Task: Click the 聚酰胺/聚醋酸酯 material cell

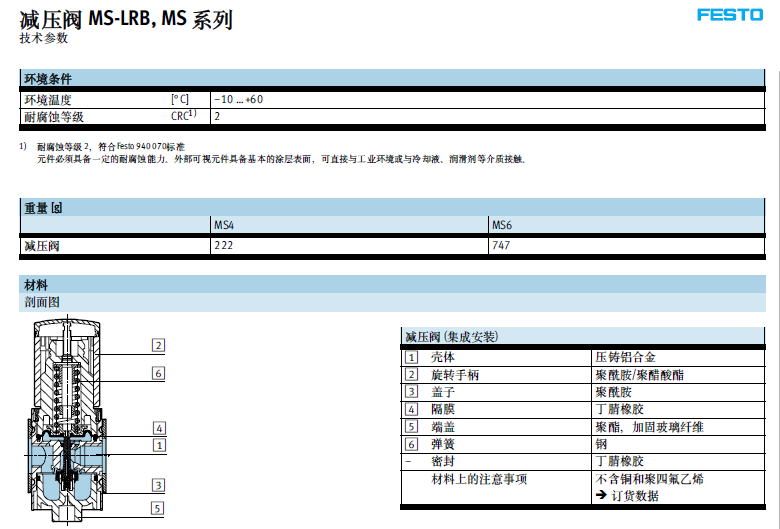Action: (640, 375)
